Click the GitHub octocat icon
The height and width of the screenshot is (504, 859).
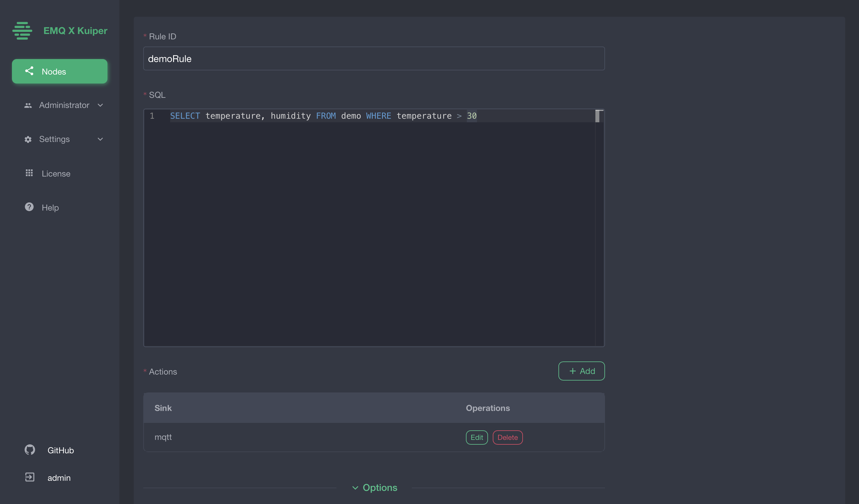click(30, 450)
